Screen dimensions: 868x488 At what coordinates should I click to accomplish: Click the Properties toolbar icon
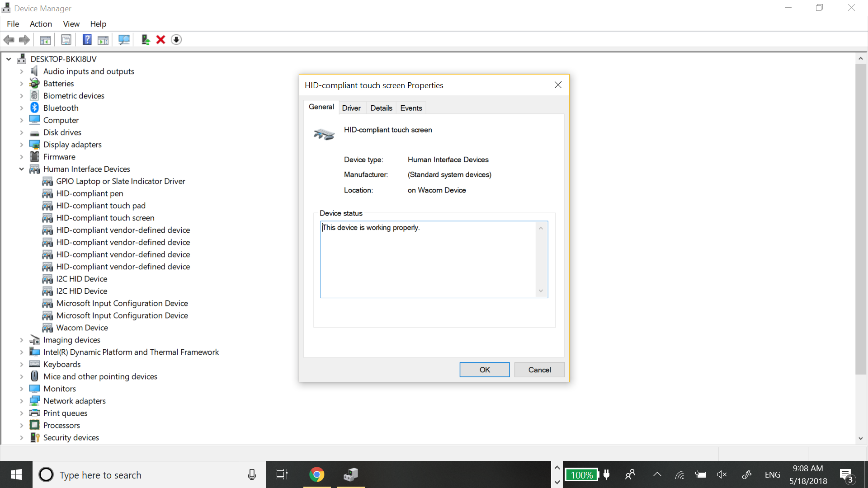(x=66, y=40)
